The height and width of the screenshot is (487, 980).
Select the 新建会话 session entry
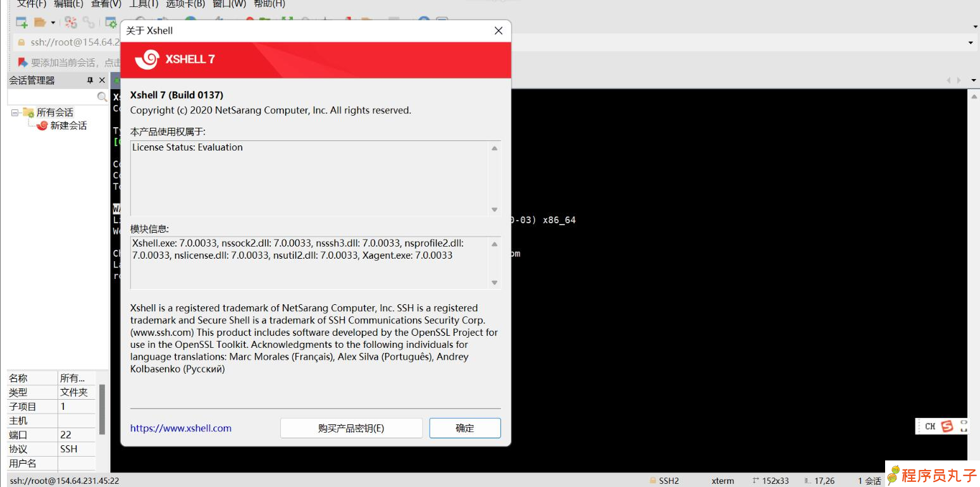coord(68,125)
